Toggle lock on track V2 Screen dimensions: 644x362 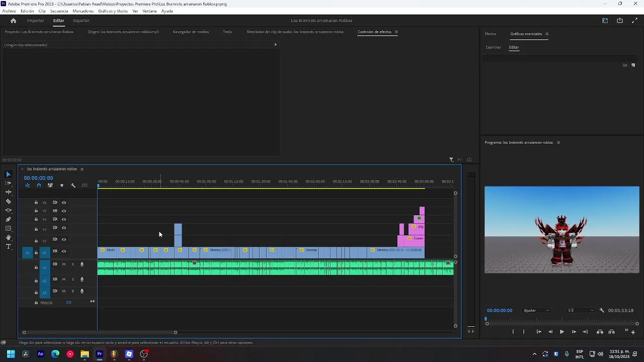tap(36, 240)
